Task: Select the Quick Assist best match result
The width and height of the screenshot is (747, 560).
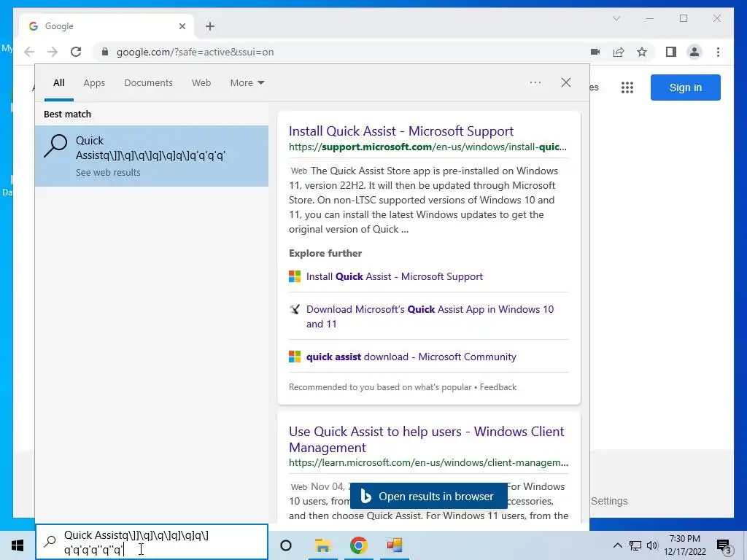Action: [152, 156]
